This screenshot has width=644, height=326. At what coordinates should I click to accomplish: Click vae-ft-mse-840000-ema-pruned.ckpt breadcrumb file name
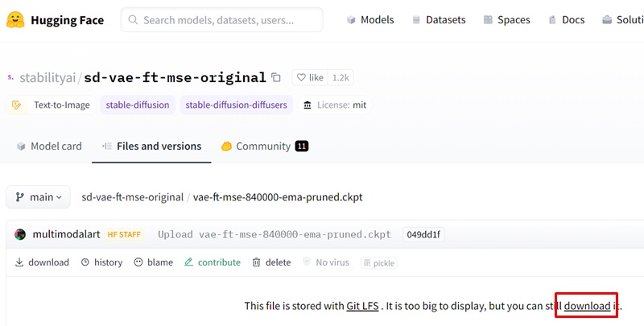(x=278, y=197)
